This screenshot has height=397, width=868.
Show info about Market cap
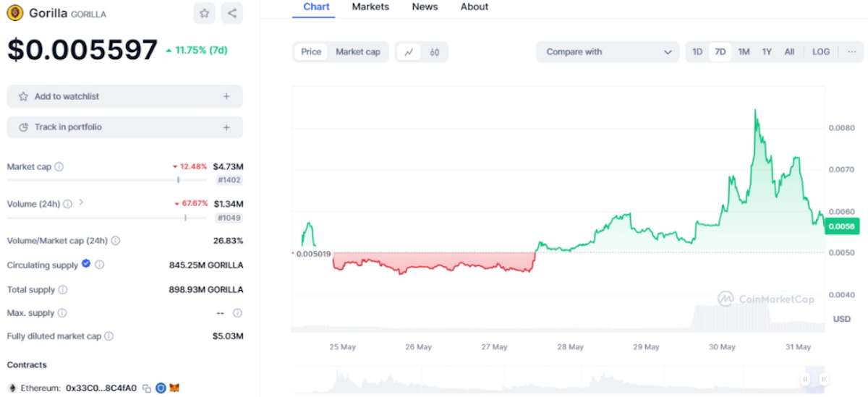59,166
